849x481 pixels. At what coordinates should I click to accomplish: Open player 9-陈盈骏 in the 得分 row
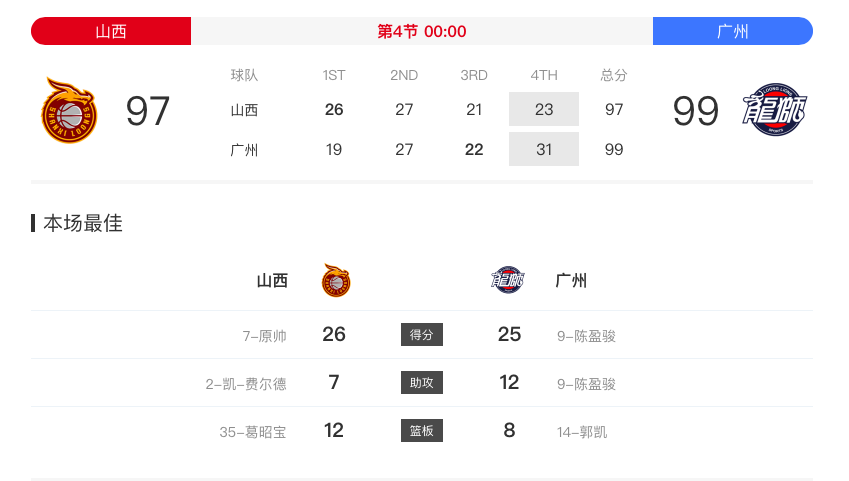click(x=586, y=336)
